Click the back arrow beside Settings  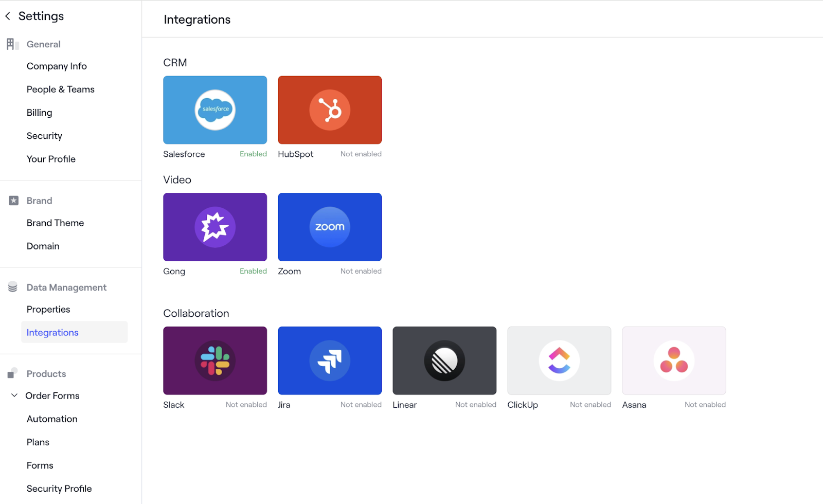pos(8,16)
